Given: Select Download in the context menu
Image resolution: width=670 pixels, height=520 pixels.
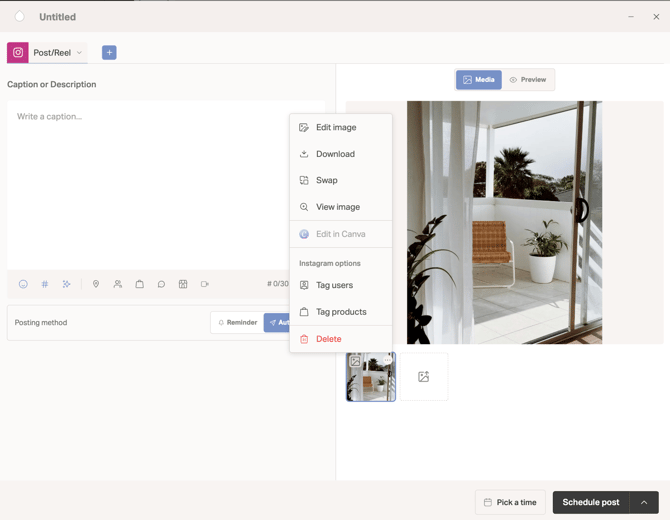Looking at the screenshot, I should pyautogui.click(x=341, y=154).
